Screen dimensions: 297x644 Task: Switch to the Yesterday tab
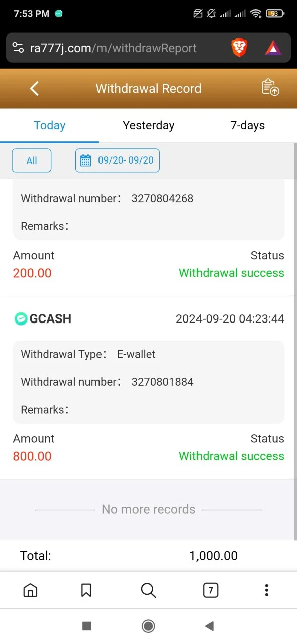point(149,125)
